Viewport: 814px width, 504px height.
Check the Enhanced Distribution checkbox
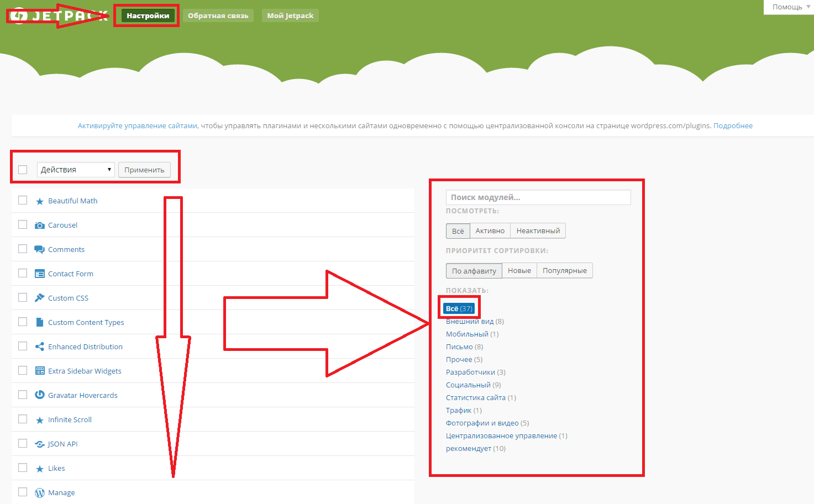pos(23,346)
